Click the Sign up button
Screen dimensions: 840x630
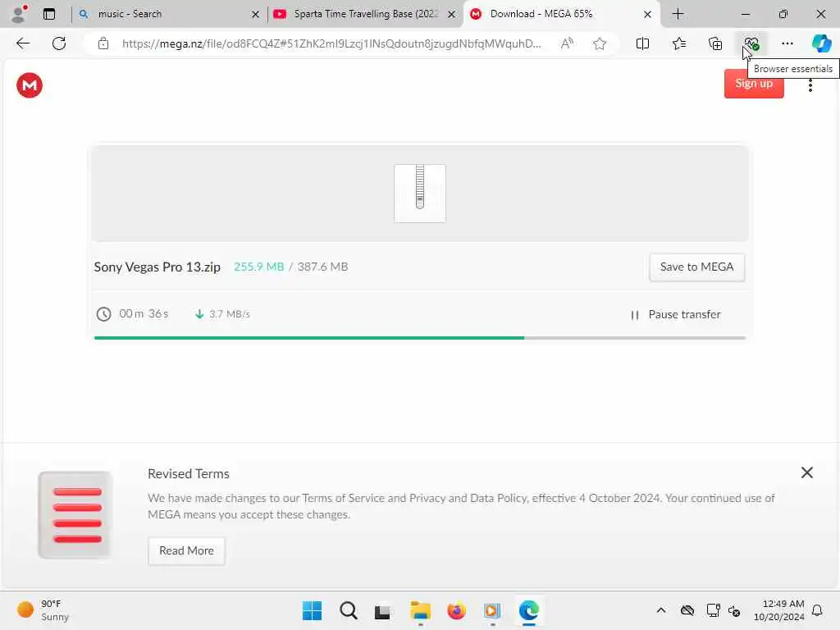(753, 84)
